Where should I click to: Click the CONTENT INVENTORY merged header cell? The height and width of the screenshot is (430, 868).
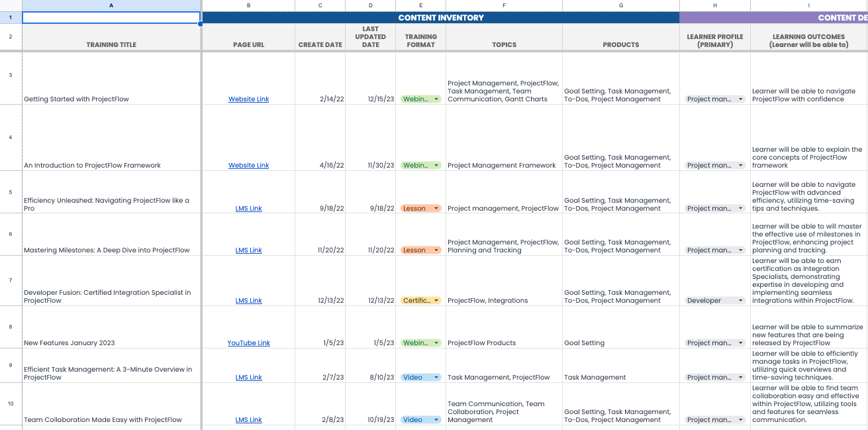click(441, 18)
